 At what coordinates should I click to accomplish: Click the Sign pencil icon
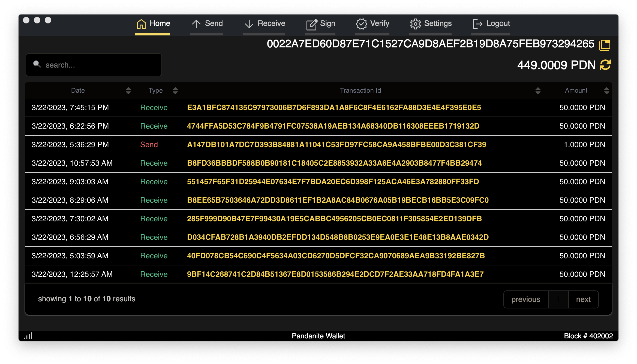311,25
